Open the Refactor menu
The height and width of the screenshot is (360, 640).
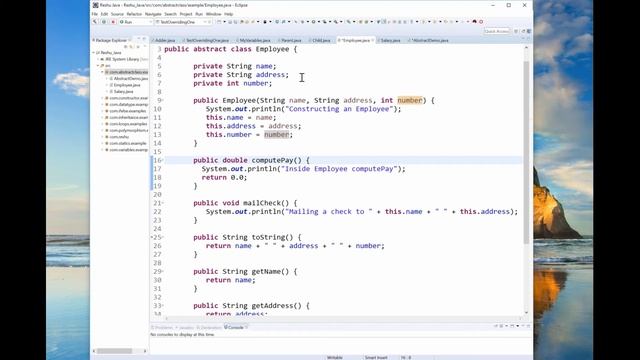(x=134, y=14)
